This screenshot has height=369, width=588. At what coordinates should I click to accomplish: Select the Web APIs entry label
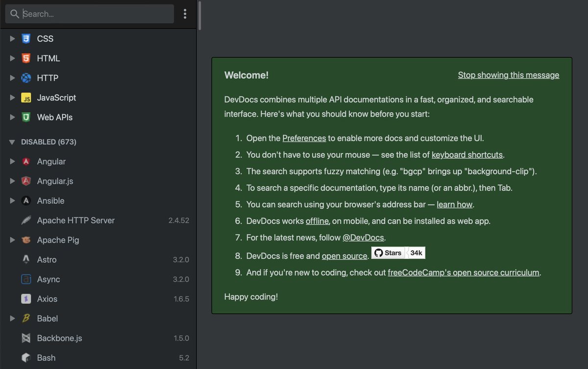(x=55, y=117)
